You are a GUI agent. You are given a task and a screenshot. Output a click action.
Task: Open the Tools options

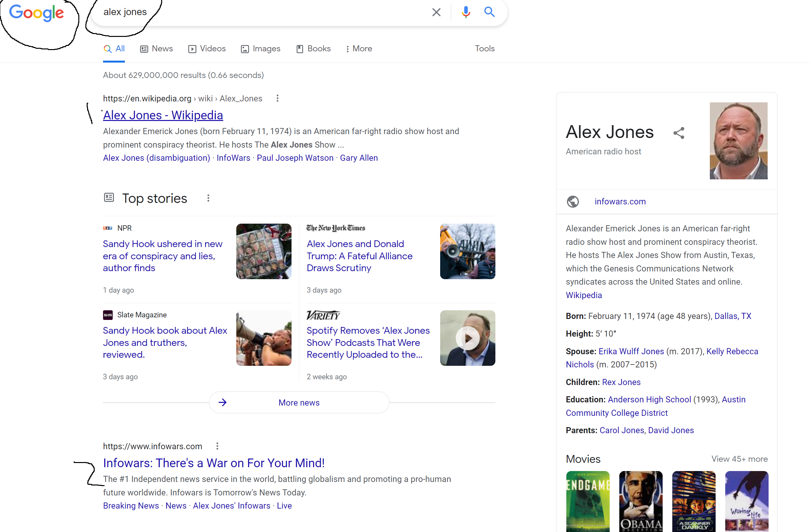(x=485, y=49)
